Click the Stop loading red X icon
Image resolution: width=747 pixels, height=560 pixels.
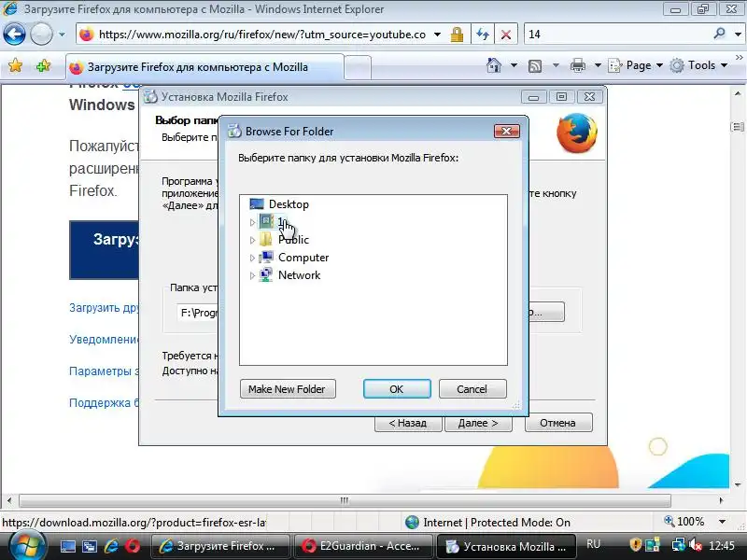tap(506, 35)
